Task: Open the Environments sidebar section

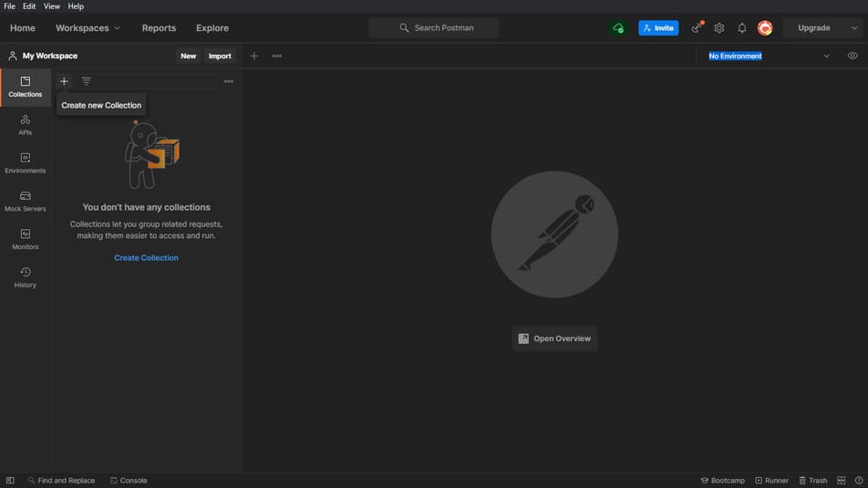Action: (x=25, y=163)
